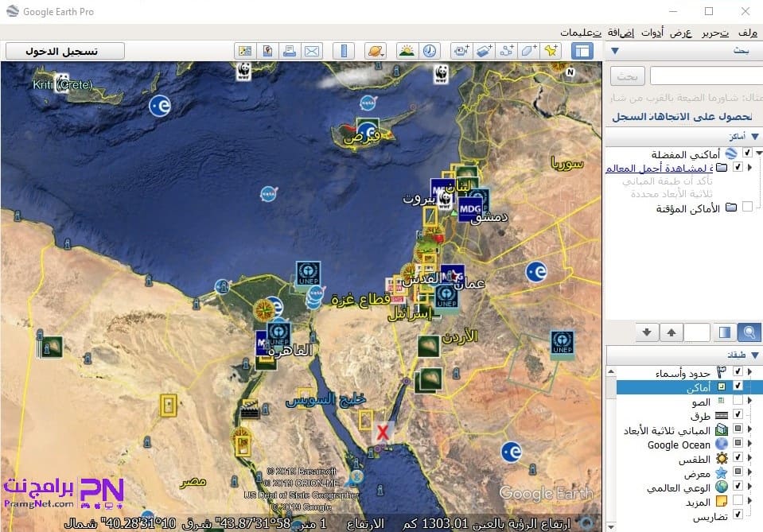Viewport: 763px width, 532px height.
Task: Start recording a tour with camera icon
Action: click(461, 51)
